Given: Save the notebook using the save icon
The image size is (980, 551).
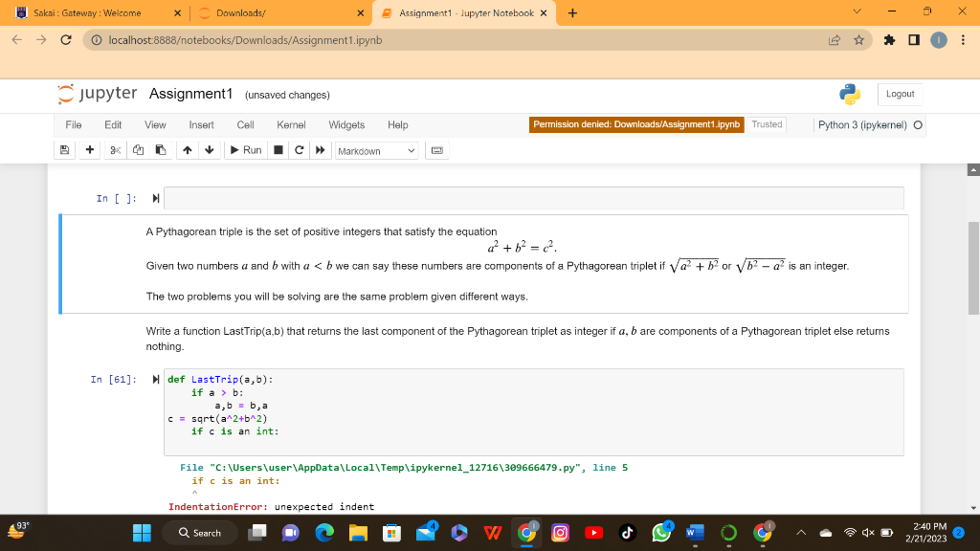Looking at the screenshot, I should point(63,150).
